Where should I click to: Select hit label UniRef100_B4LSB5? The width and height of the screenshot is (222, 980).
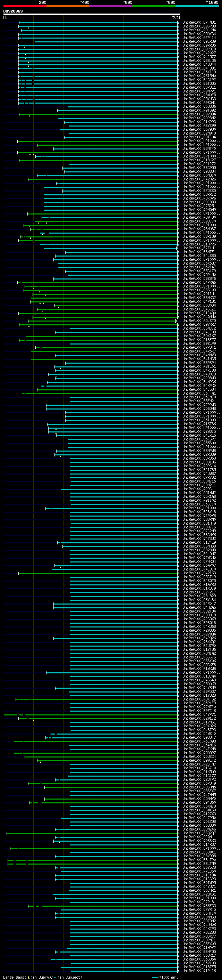point(199,256)
